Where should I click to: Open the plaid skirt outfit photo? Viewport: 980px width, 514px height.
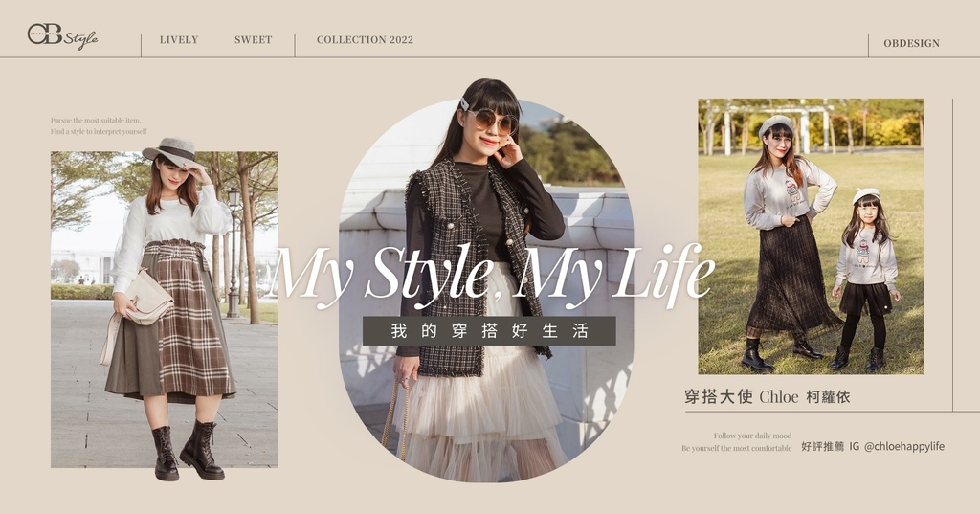click(165, 309)
